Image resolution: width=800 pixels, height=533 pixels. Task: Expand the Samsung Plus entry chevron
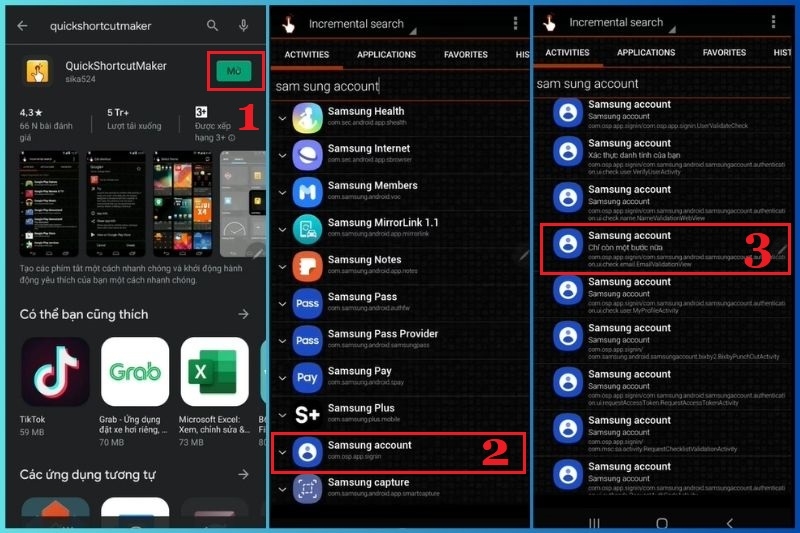point(282,415)
